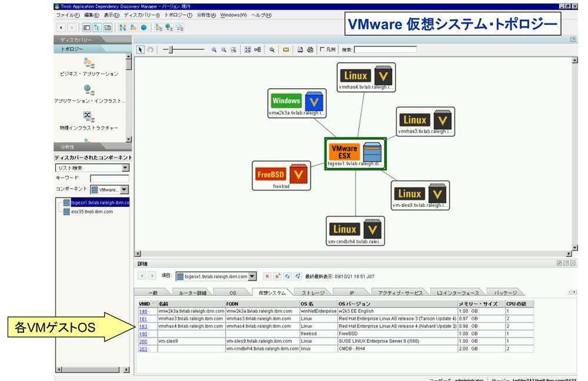Open the リスト検索 dropdown
Screen dimensions: 588x381
126,168
